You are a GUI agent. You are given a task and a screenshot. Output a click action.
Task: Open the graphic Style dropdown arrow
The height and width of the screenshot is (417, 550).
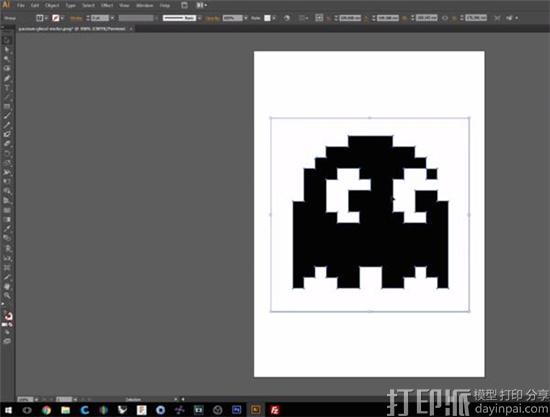[x=274, y=18]
